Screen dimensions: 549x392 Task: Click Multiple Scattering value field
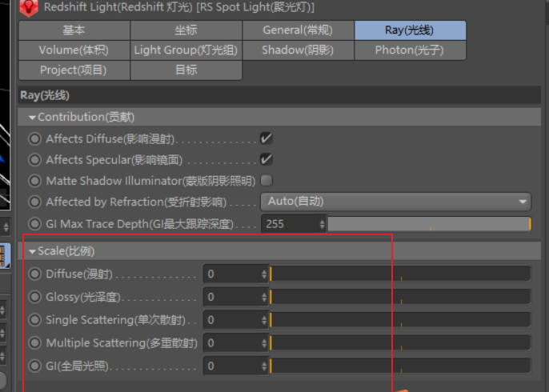coord(232,343)
